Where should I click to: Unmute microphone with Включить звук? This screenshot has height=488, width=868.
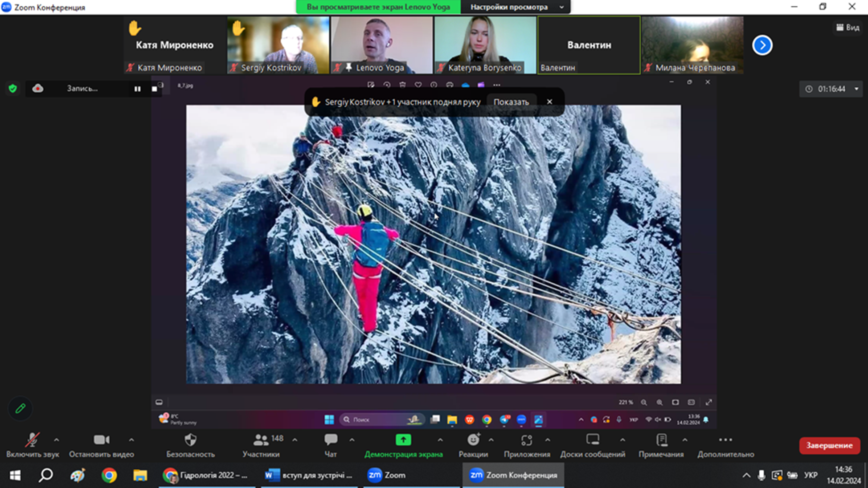coord(32,440)
